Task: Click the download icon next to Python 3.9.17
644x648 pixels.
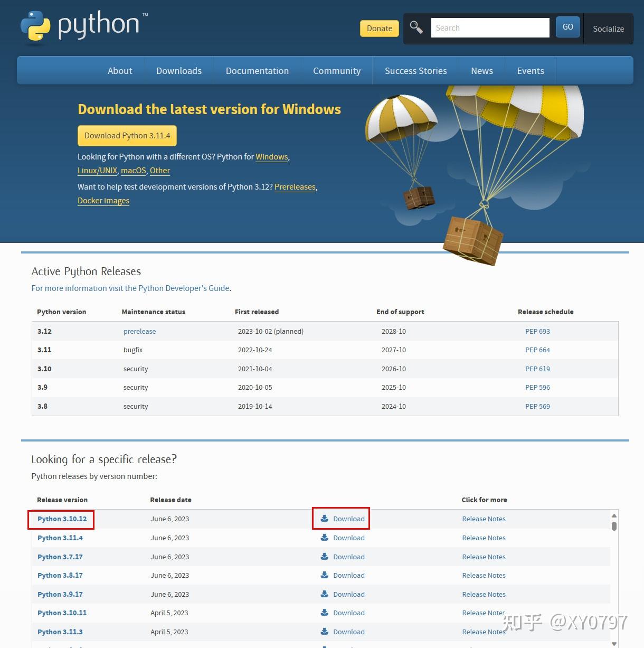Action: [324, 594]
